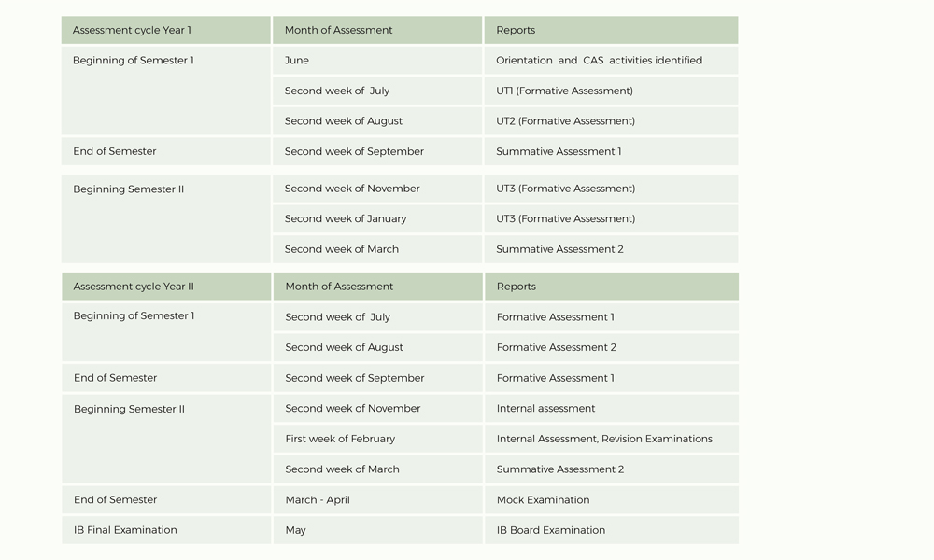Viewport: 934px width, 560px height.
Task: Select the 'March - April' cell
Action: point(377,500)
